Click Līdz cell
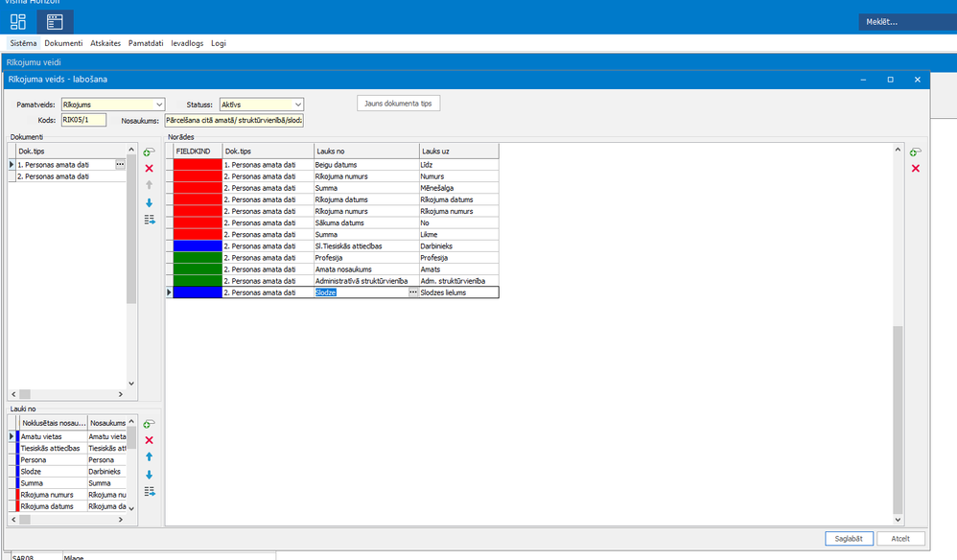The height and width of the screenshot is (560, 957). click(459, 165)
